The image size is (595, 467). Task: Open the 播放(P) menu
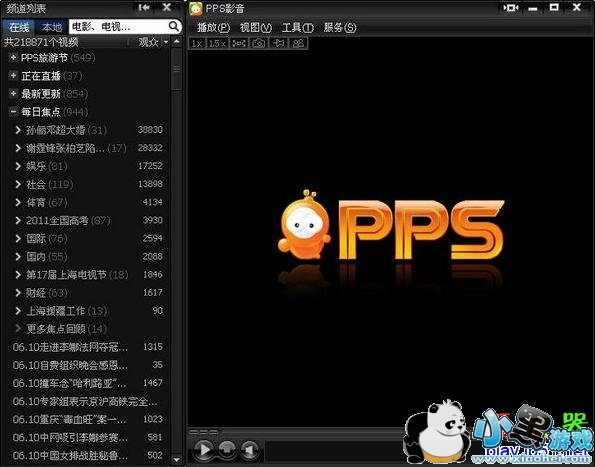point(214,27)
